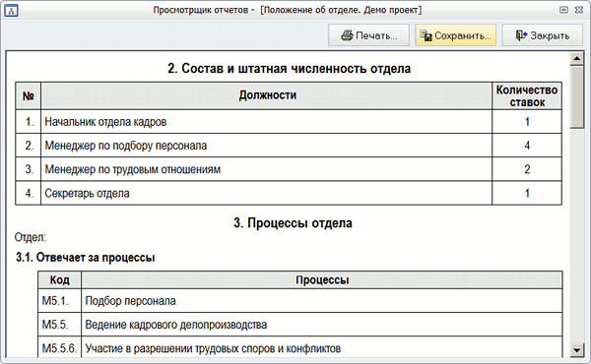Click row number '3.' in the positions table
Image resolution: width=591 pixels, height=364 pixels.
pyautogui.click(x=29, y=169)
